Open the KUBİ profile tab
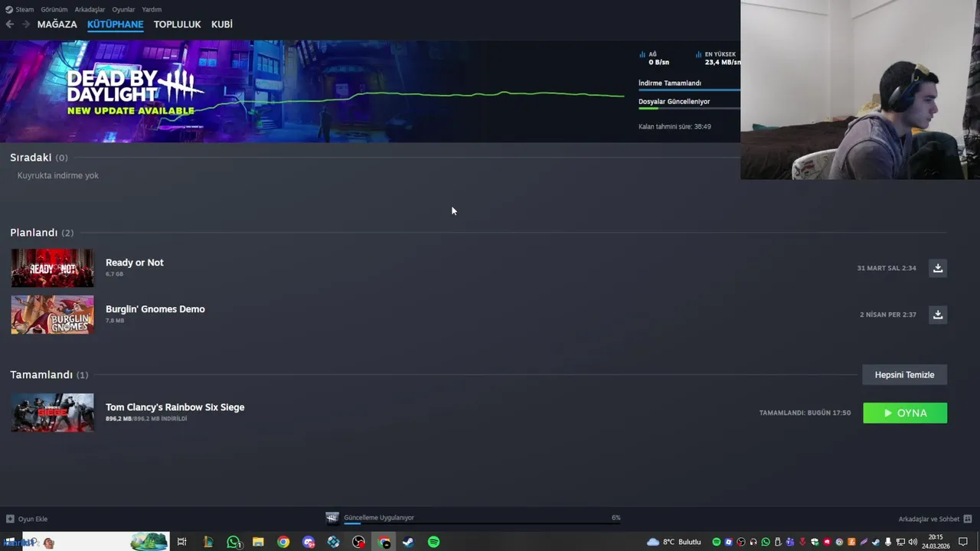Image resolution: width=980 pixels, height=551 pixels. click(222, 24)
